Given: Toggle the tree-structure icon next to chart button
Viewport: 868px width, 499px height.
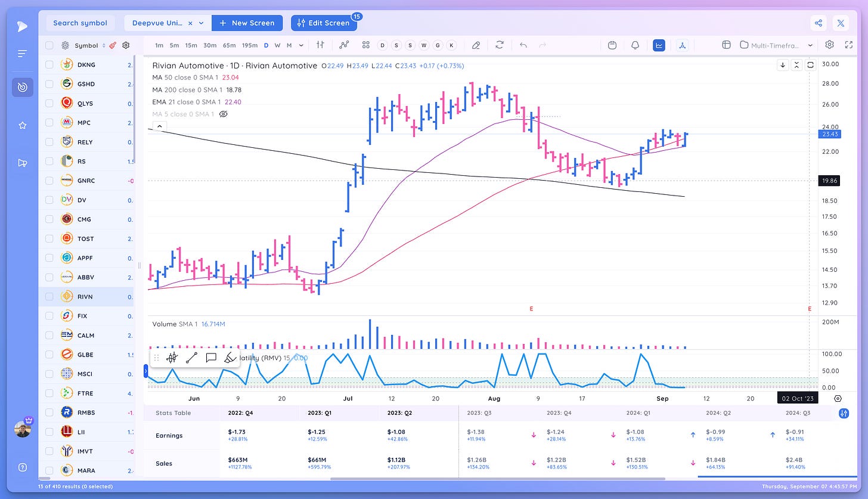Looking at the screenshot, I should pos(682,45).
